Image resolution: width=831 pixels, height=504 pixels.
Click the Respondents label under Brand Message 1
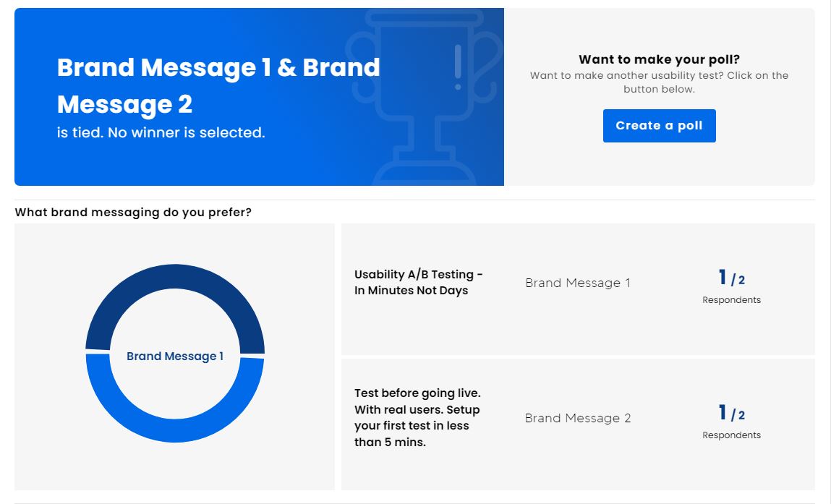(731, 299)
